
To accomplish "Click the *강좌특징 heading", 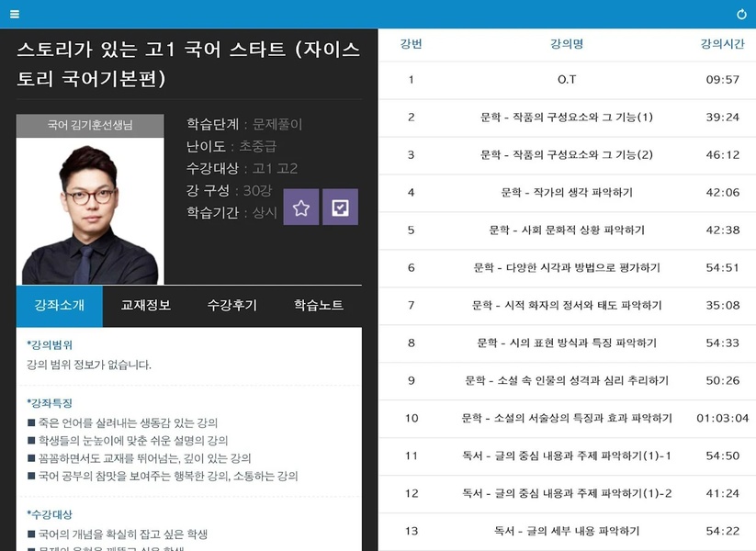I will click(50, 403).
